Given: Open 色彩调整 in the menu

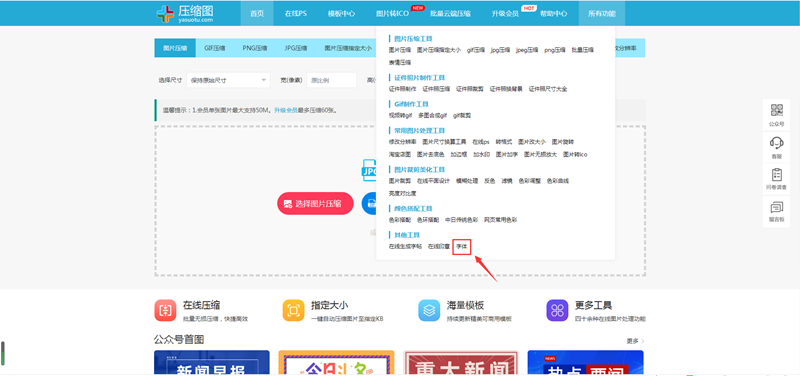Looking at the screenshot, I should pyautogui.click(x=530, y=181).
